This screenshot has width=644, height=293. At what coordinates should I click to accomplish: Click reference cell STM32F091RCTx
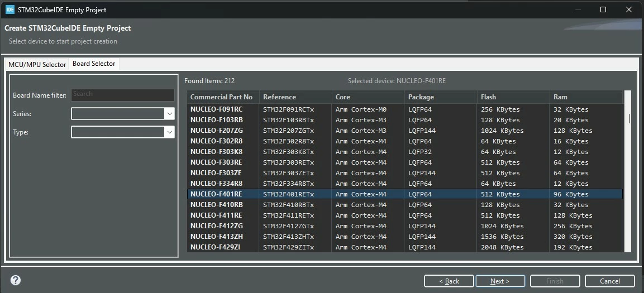coord(288,109)
